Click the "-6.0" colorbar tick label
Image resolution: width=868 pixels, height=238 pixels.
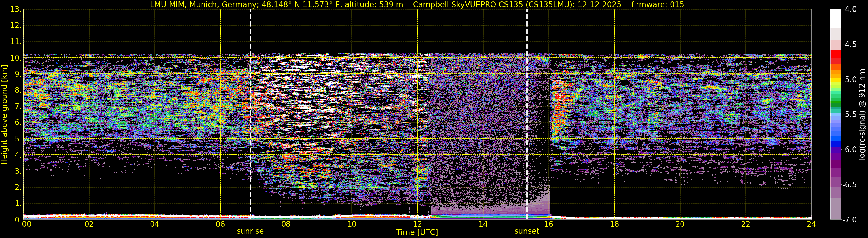850,150
